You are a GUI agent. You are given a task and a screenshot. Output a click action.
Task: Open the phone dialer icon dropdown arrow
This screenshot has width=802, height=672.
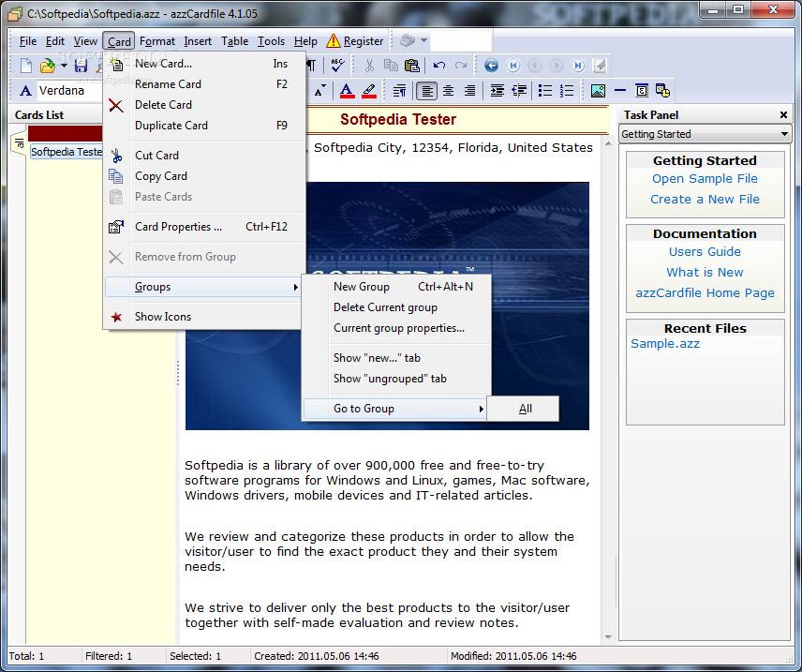click(x=424, y=40)
